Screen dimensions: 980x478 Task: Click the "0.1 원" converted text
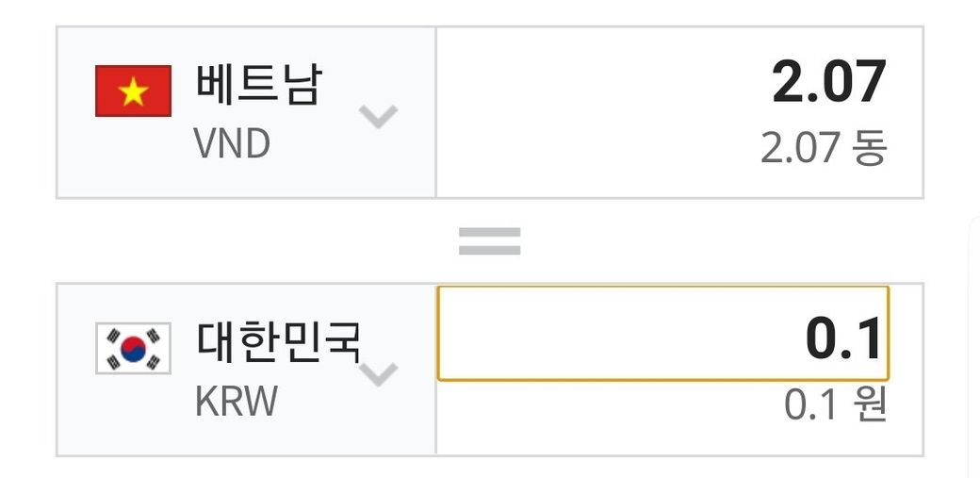[836, 405]
